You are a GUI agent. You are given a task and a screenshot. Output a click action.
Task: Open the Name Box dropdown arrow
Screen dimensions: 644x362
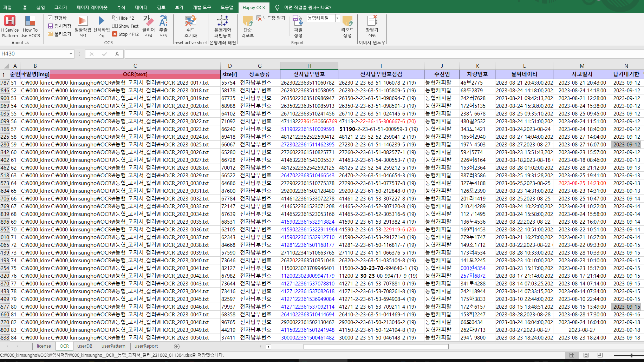(71, 54)
